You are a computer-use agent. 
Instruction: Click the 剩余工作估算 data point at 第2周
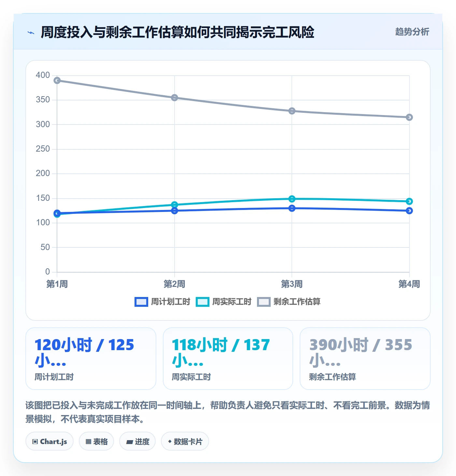point(175,98)
